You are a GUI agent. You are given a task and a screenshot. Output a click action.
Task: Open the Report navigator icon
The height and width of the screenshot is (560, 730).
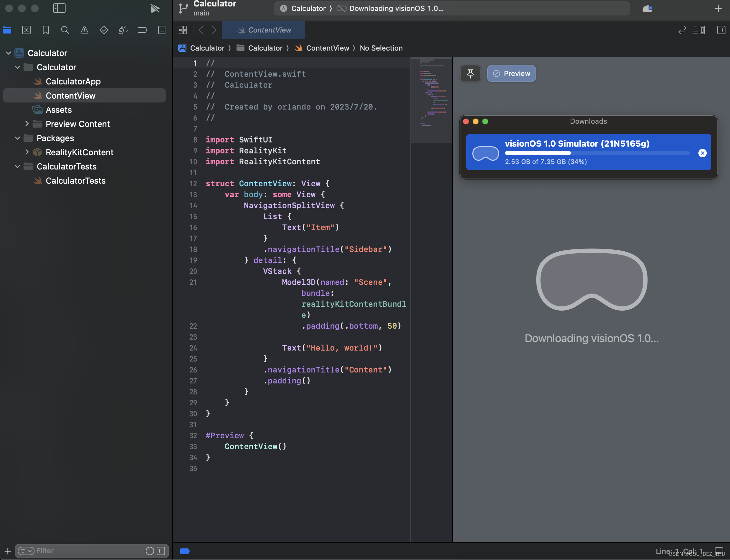click(x=162, y=30)
